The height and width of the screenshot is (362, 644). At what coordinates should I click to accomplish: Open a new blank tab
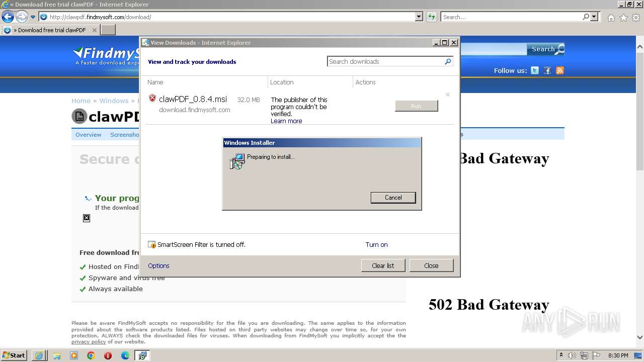[x=108, y=30]
